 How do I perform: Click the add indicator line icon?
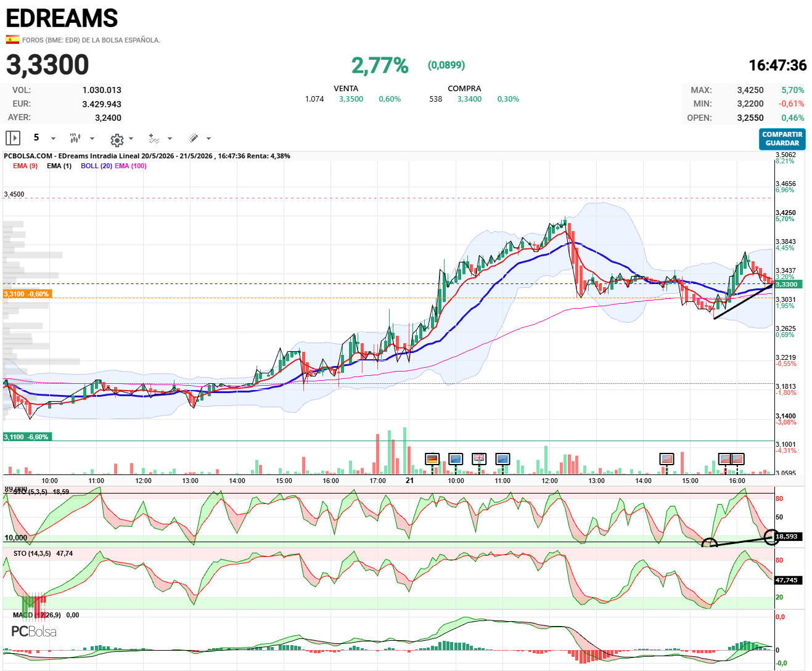tap(154, 138)
